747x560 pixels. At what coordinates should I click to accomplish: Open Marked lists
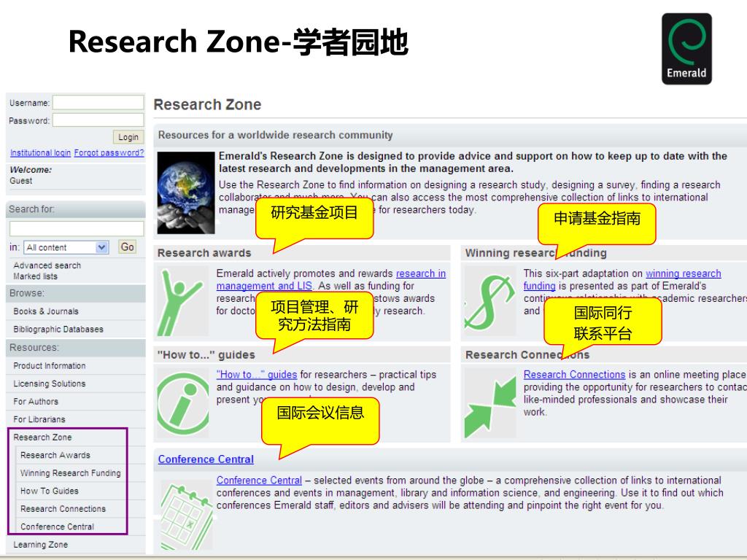[35, 276]
